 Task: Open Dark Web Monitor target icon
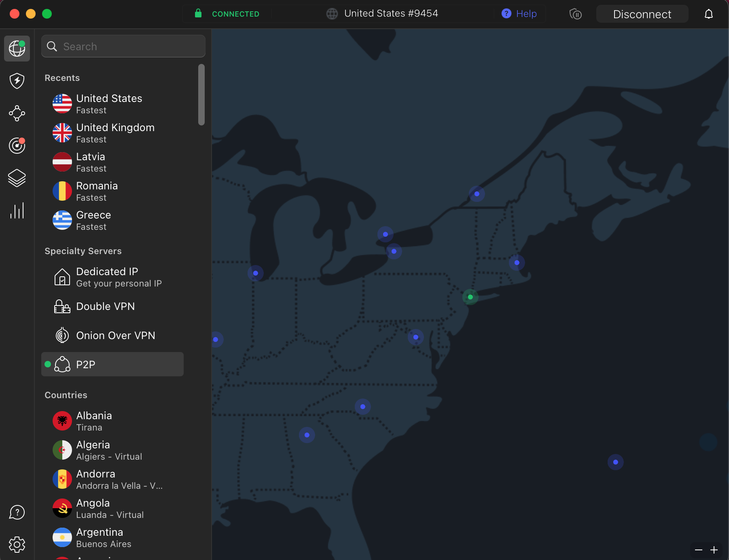[x=17, y=145]
